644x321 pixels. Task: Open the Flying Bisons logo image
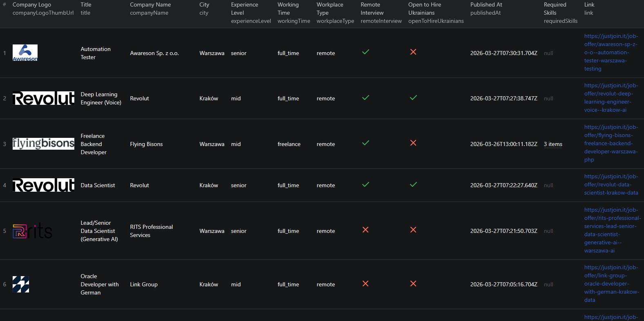43,144
